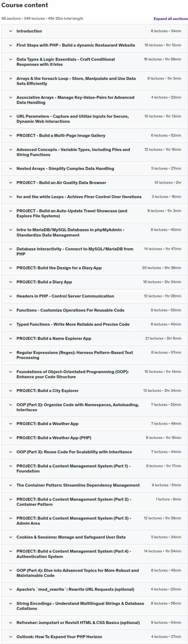Viewport: 188px width, 644px height.
Task: Click chevron icon for Headers in PHP
Action: tap(11, 296)
